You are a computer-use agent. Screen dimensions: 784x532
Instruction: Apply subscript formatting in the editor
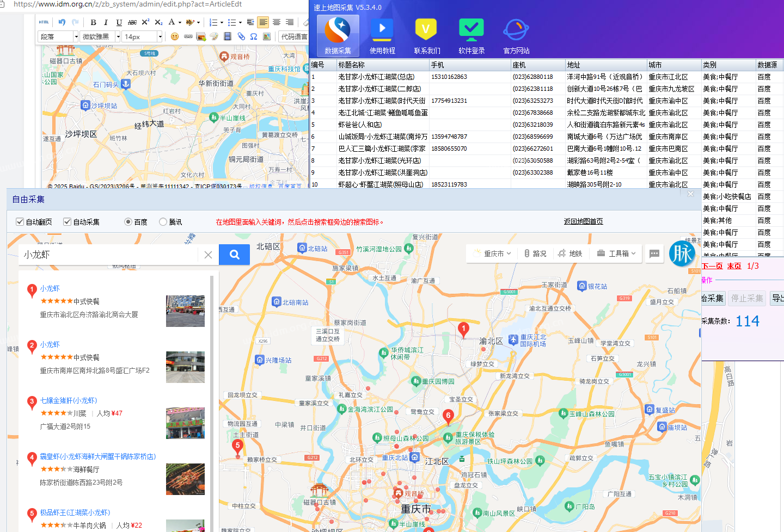point(158,22)
